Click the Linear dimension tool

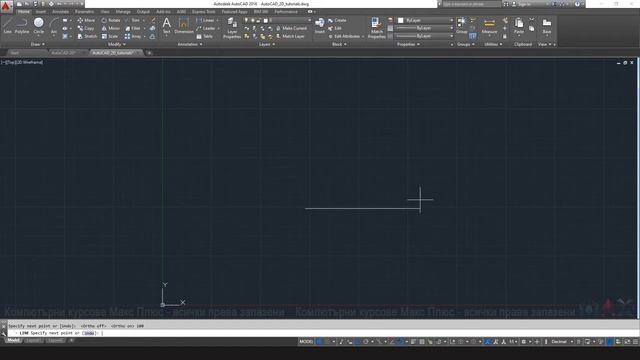click(205, 20)
